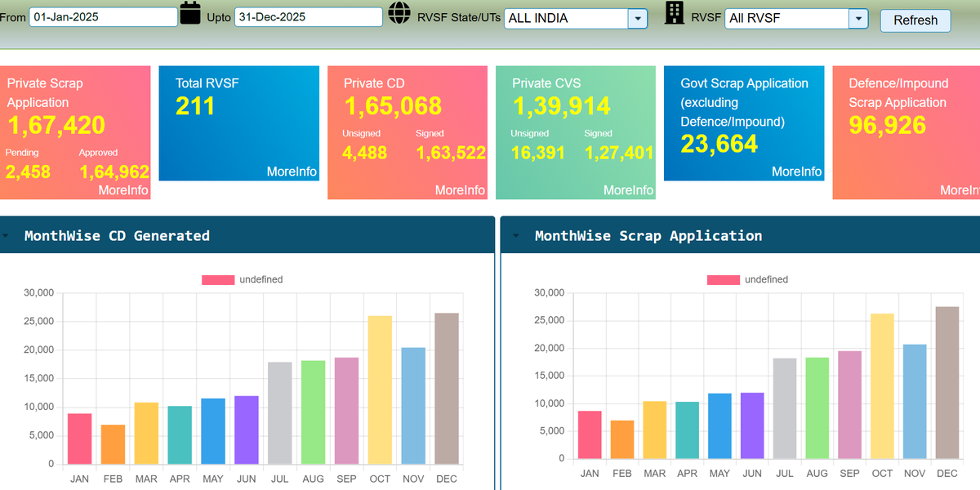The width and height of the screenshot is (980, 490).
Task: Click the From date field 01-Jan-2025
Action: coord(103,17)
